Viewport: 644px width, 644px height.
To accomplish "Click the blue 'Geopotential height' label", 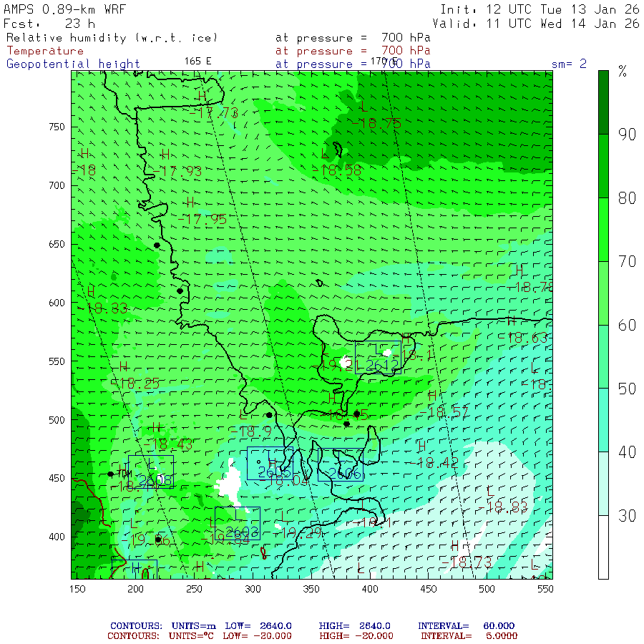I will pos(73,64).
